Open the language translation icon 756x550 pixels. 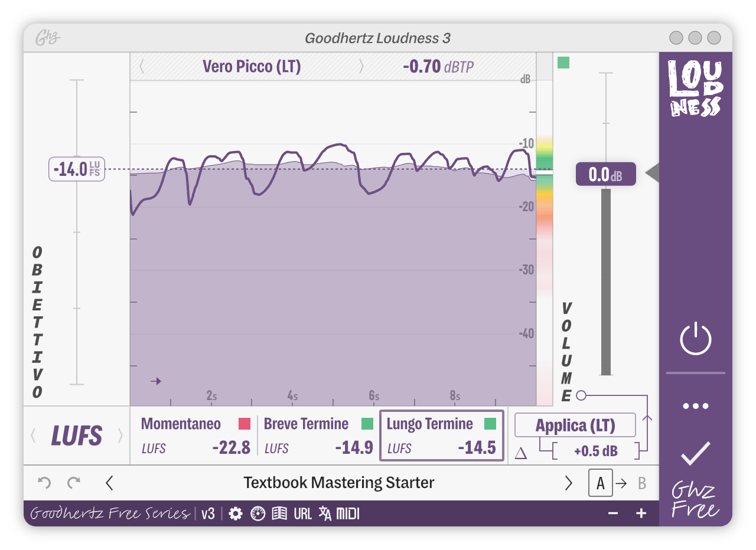pyautogui.click(x=325, y=514)
